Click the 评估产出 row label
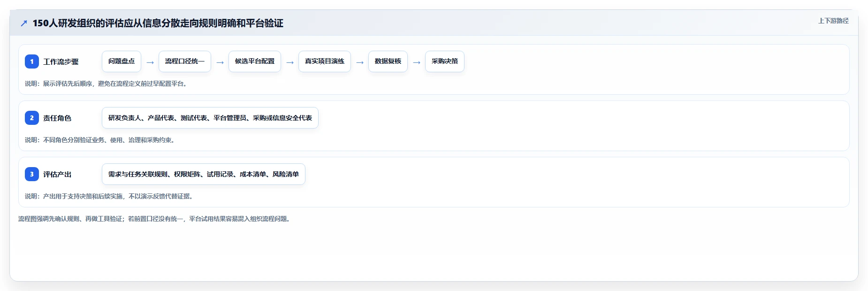The image size is (868, 291). tap(57, 175)
